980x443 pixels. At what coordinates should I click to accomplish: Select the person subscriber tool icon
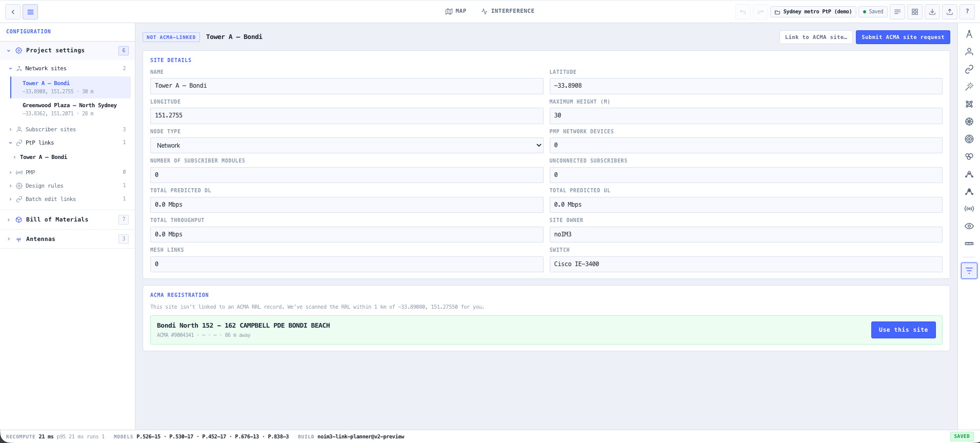coord(969,52)
